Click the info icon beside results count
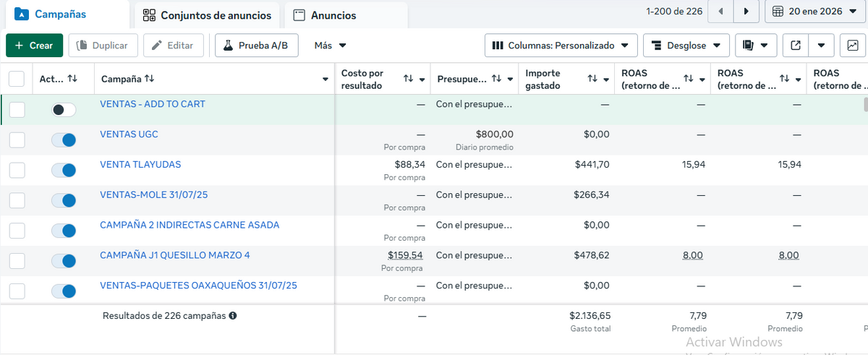This screenshot has width=868, height=355. click(x=233, y=316)
